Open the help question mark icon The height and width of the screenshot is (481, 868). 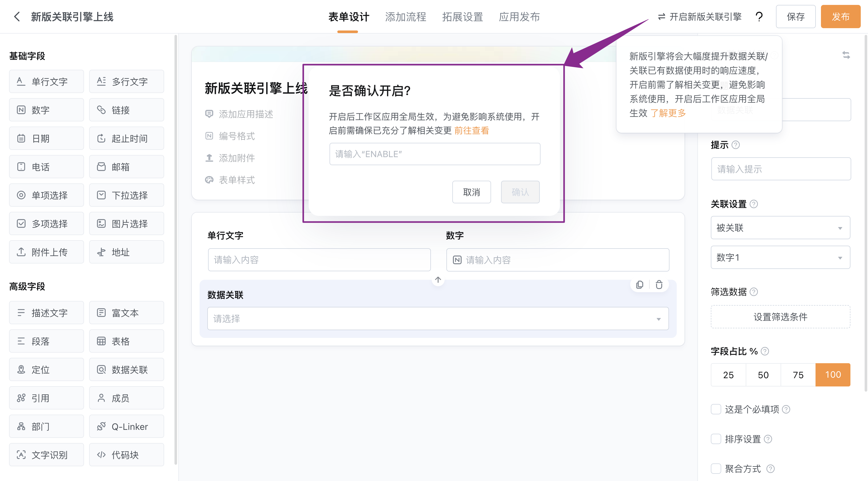[759, 17]
